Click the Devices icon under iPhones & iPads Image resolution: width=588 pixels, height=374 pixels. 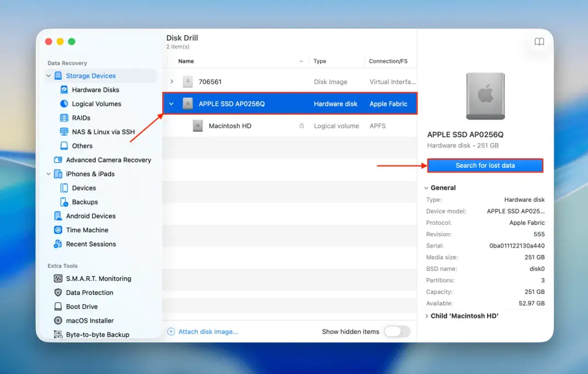(64, 188)
